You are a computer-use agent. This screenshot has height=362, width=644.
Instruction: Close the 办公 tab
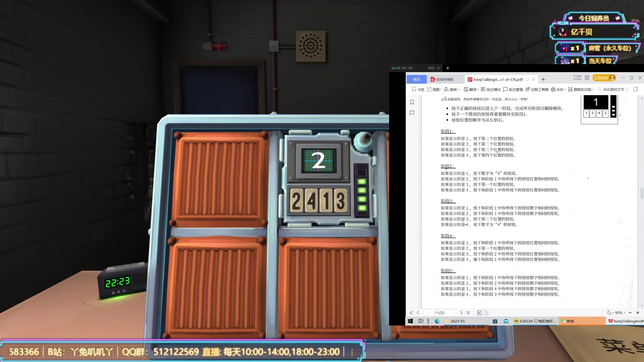point(438,68)
